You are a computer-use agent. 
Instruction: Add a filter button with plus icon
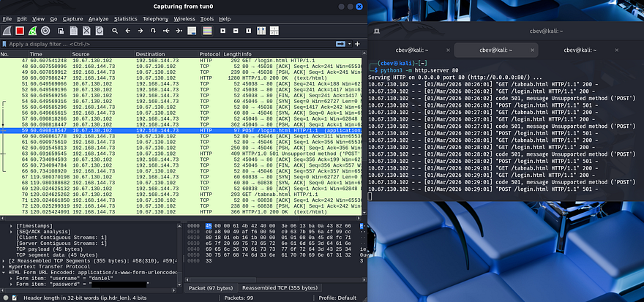click(359, 44)
